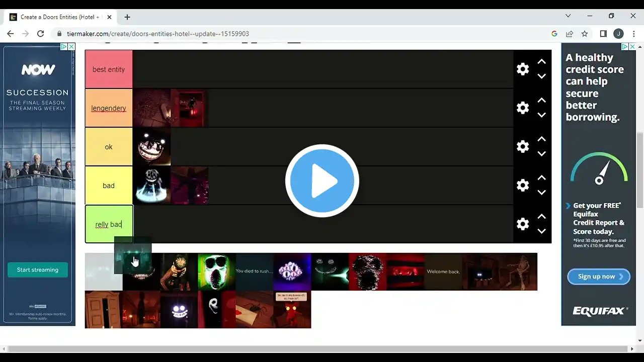Click the vertical page scrollbar
Image resolution: width=644 pixels, height=362 pixels.
click(x=640, y=170)
